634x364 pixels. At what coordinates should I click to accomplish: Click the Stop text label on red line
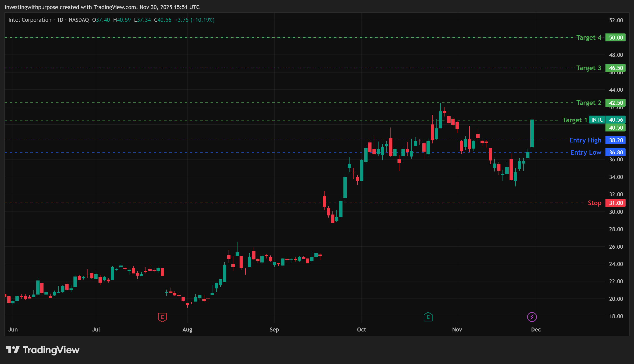(x=594, y=203)
